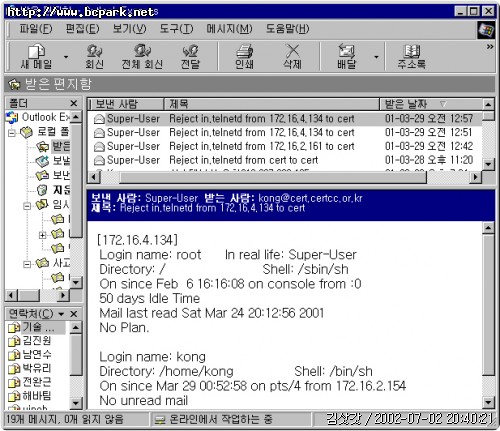
Task: Select the 로컬 폴더 folder icon
Action: [26, 132]
